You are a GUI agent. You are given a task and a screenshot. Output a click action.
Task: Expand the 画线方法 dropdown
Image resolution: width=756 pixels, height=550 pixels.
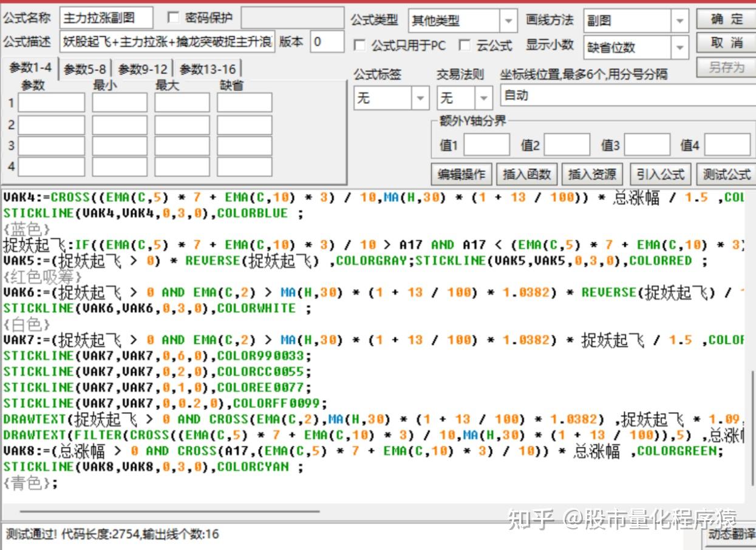click(680, 21)
